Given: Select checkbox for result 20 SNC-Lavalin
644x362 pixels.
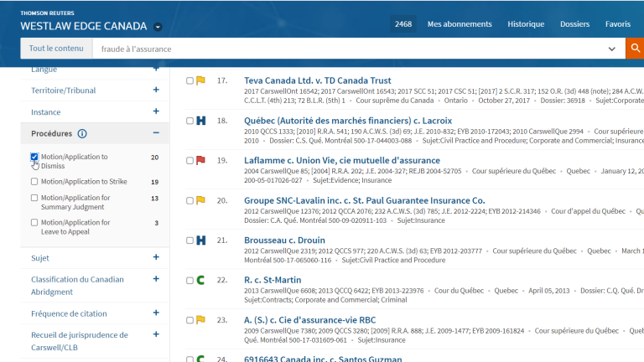Looking at the screenshot, I should pos(190,201).
